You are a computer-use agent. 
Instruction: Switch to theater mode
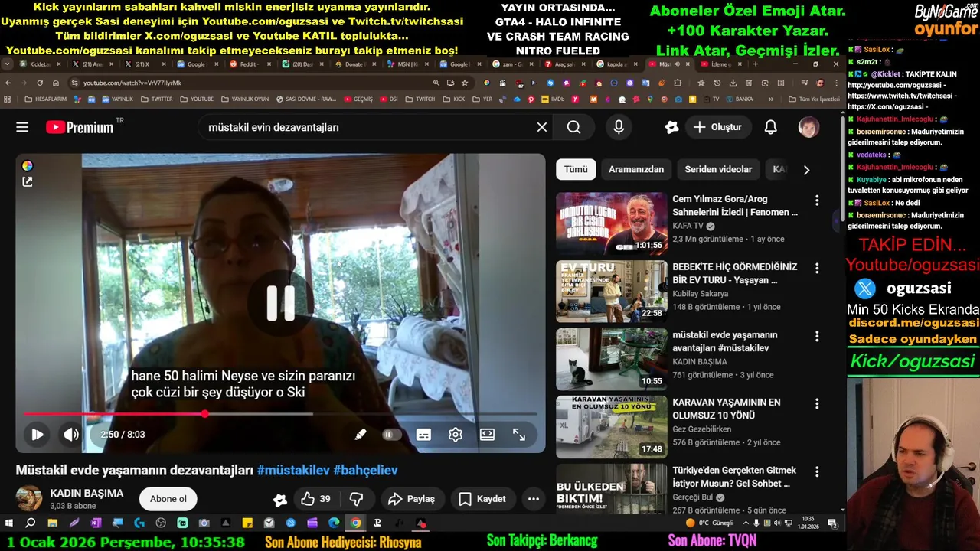click(x=487, y=434)
